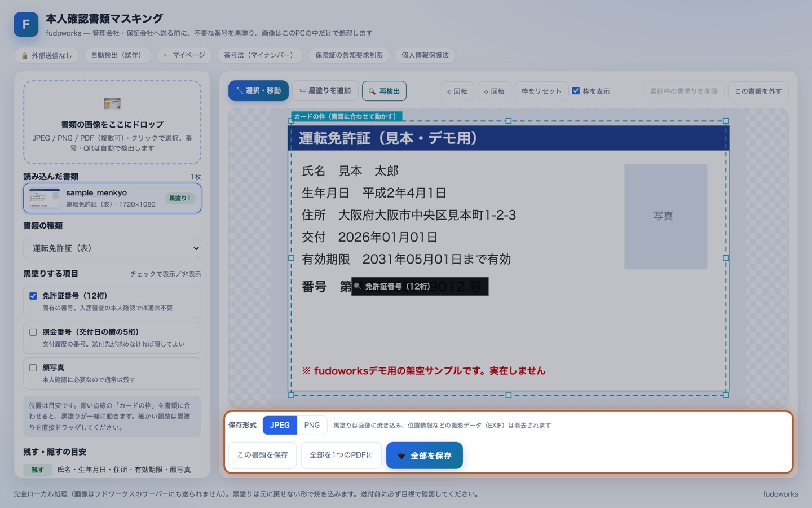This screenshot has height=508, width=812.
Task: Open the 書類の種類 dropdown 運転免許証（表）
Action: point(112,248)
